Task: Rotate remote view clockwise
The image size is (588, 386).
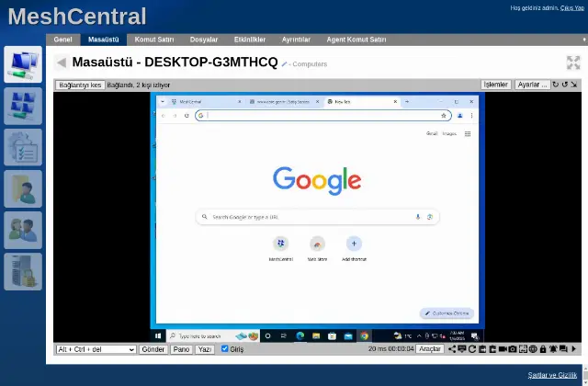Action: tap(555, 85)
